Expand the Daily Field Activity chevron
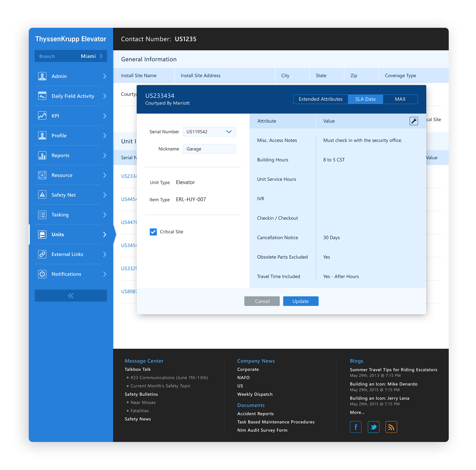The width and height of the screenshot is (476, 470). (x=105, y=96)
